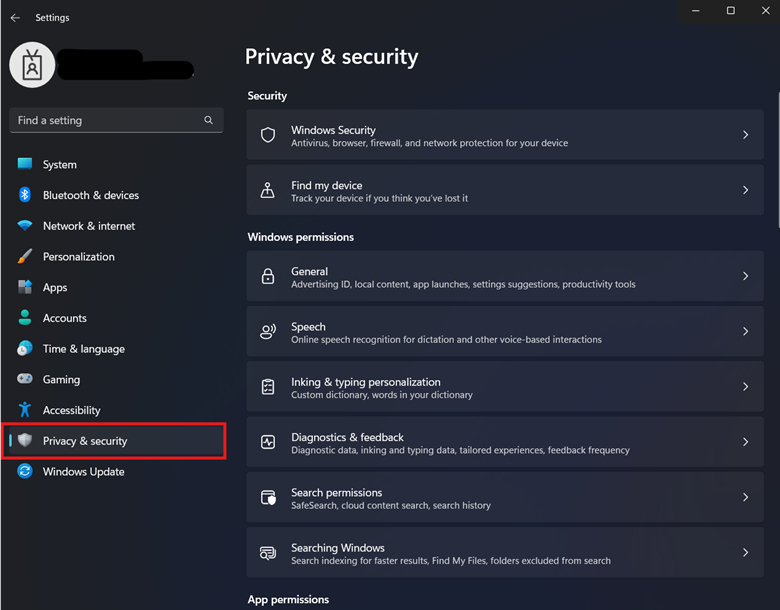
Task: Click the Accessibility figure icon
Action: (25, 409)
